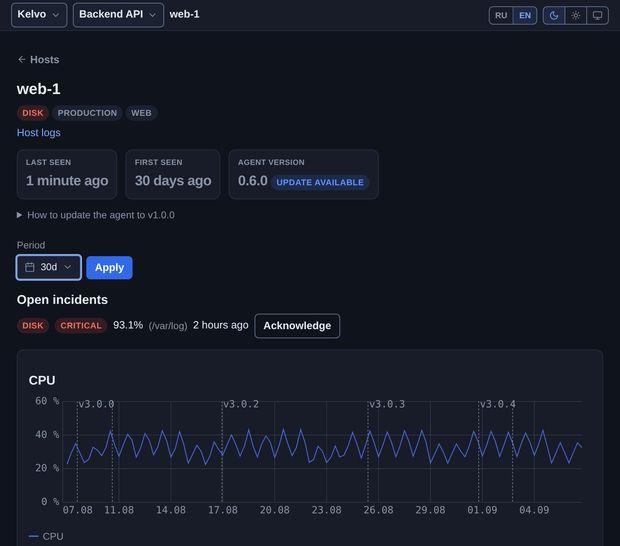
Task: Click the calendar icon in period selector
Action: [30, 267]
